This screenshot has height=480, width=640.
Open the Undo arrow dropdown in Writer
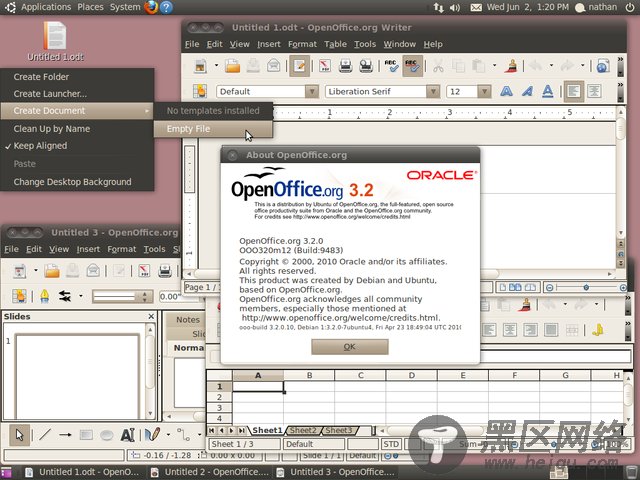[x=551, y=65]
